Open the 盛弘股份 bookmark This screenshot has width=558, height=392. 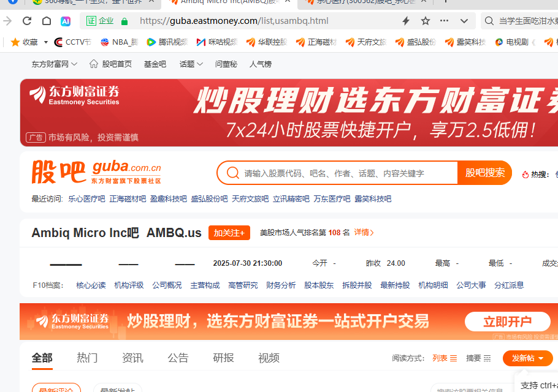coord(416,42)
